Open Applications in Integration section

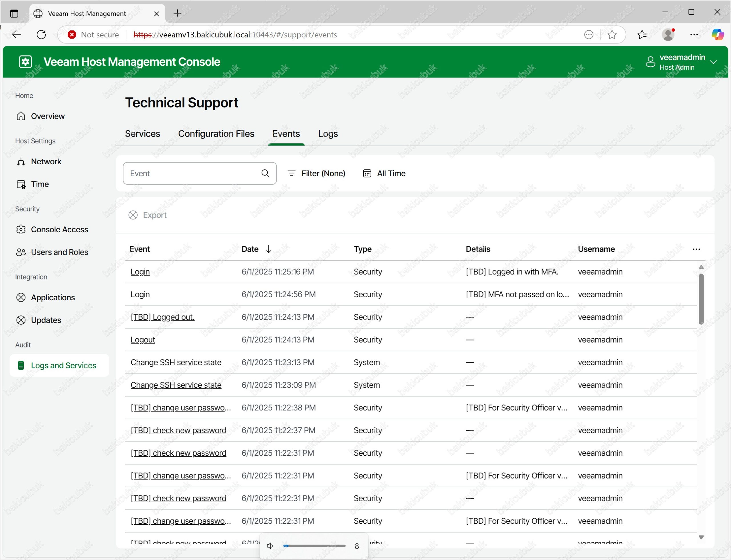53,297
